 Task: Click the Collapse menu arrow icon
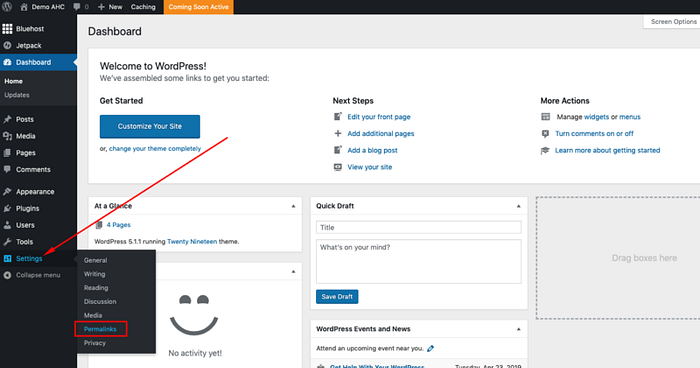pyautogui.click(x=7, y=275)
